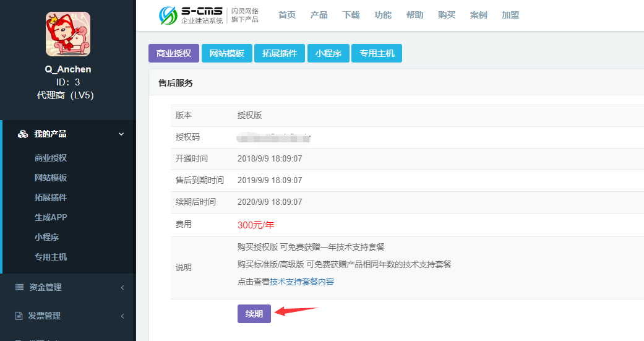
Task: Switch to the 拓展插件 tab
Action: tap(280, 53)
